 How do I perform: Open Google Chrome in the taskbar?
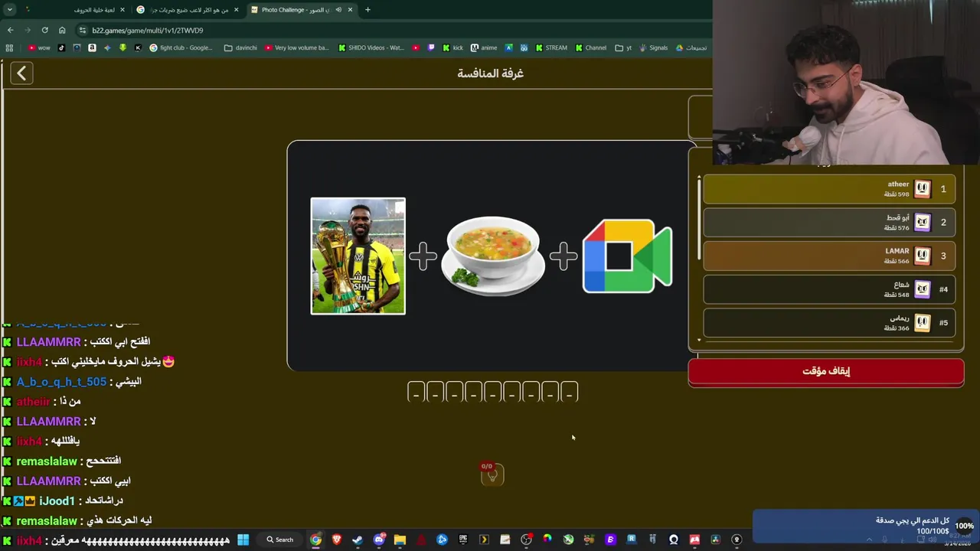click(x=315, y=540)
